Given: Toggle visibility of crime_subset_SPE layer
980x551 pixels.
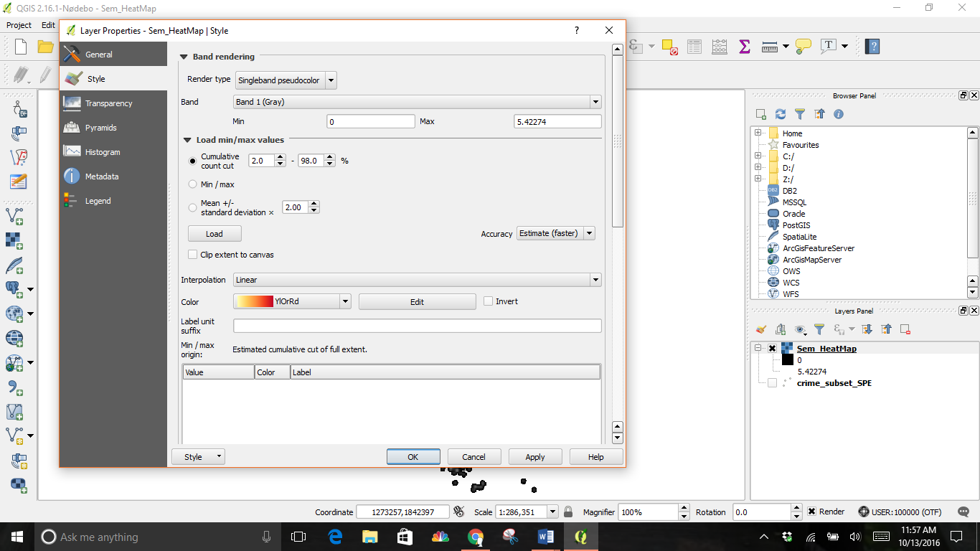Looking at the screenshot, I should pyautogui.click(x=772, y=383).
